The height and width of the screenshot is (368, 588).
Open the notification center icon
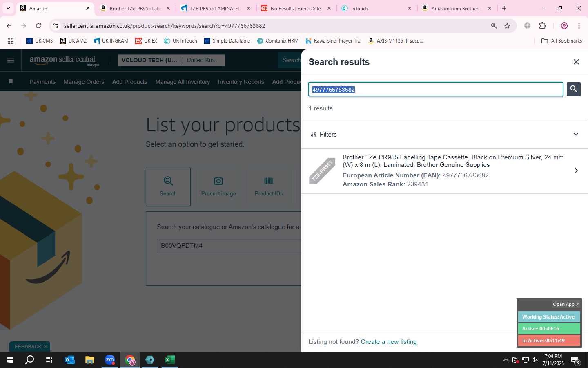coord(575,360)
